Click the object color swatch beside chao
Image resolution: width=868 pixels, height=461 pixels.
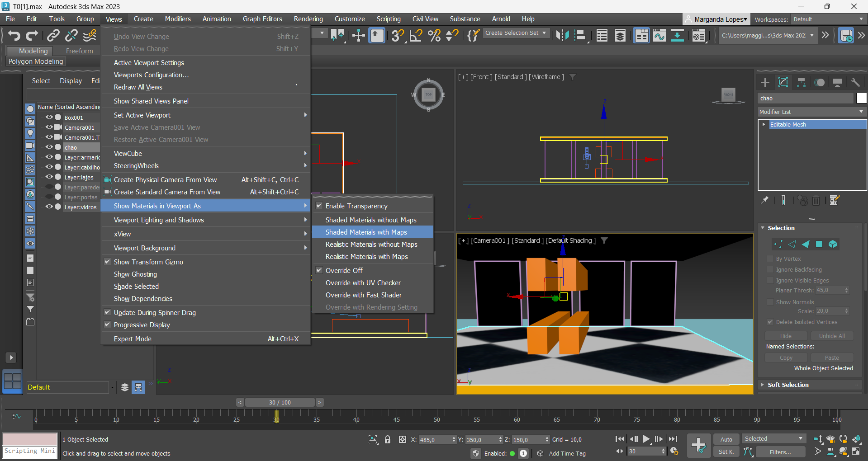click(861, 98)
